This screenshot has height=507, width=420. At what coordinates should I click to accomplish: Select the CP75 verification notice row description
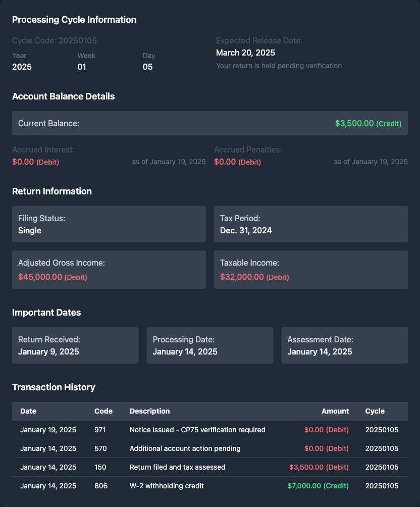point(197,430)
